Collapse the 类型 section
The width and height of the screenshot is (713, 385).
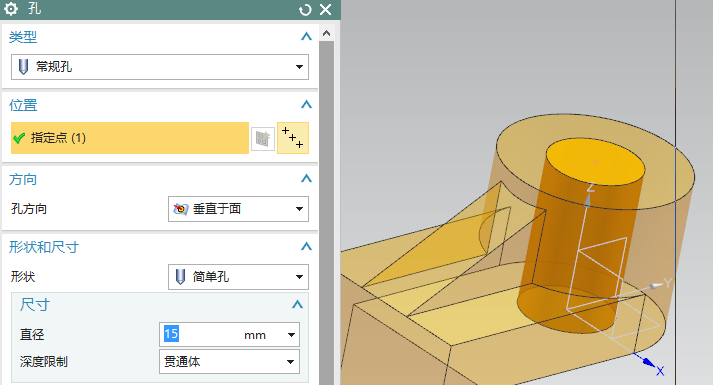click(x=306, y=36)
